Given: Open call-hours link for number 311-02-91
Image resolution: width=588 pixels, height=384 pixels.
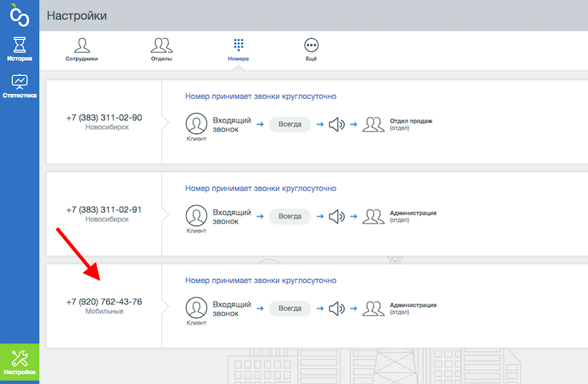Looking at the screenshot, I should [x=261, y=188].
